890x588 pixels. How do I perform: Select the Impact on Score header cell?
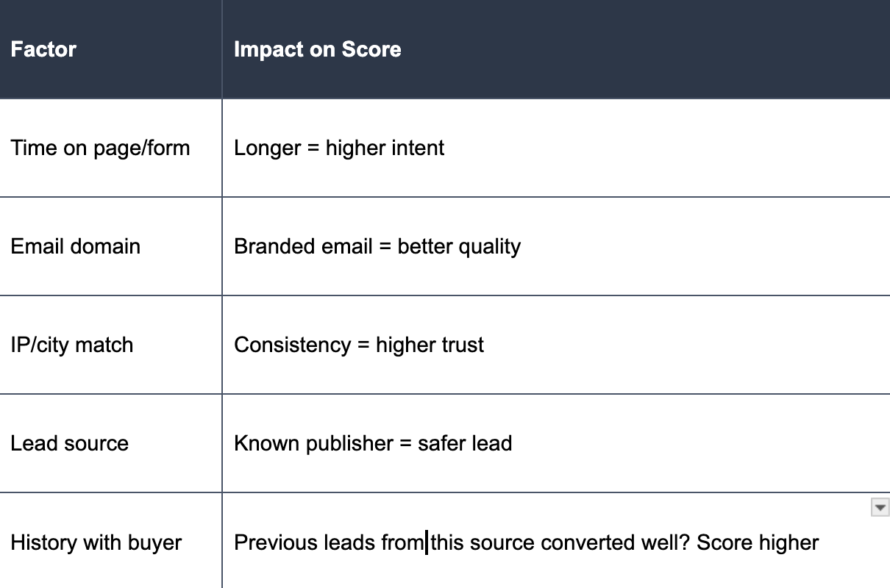pos(556,49)
